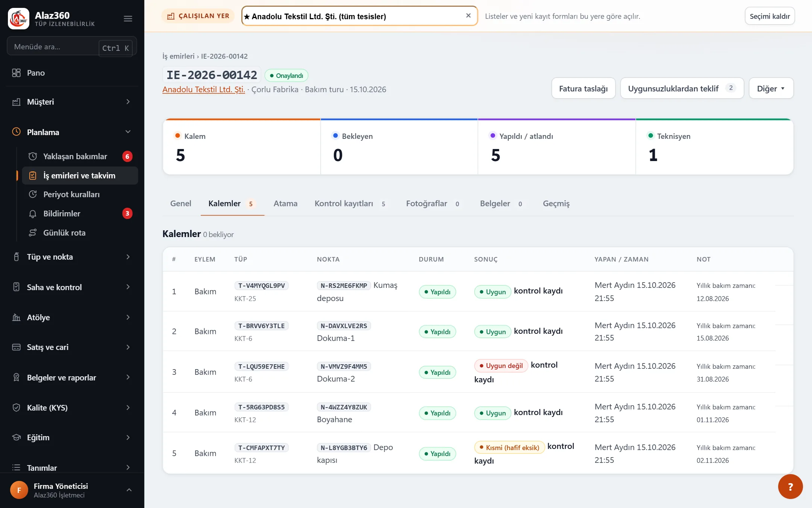Click the Kalite (KYS) shield icon
The image size is (812, 508).
tap(16, 408)
